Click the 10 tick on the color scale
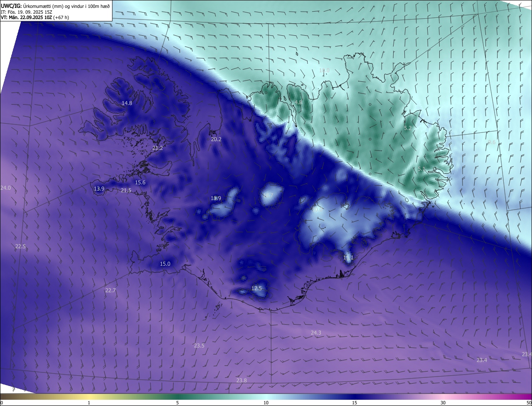The image size is (532, 406). point(266,403)
